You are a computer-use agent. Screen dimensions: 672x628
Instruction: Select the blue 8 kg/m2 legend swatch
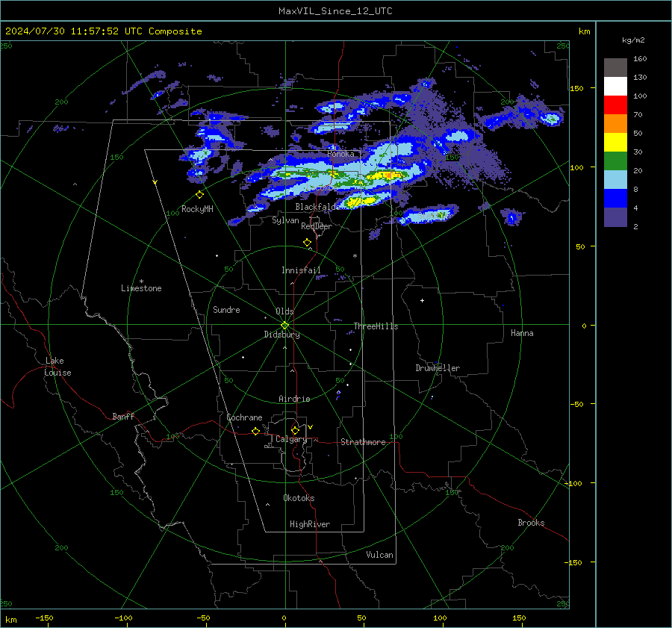pyautogui.click(x=615, y=199)
